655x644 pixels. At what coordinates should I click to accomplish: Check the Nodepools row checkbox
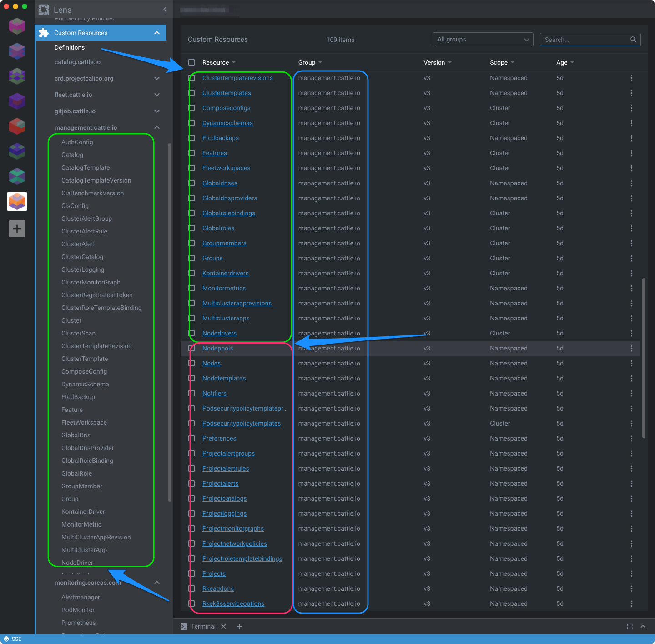(x=191, y=348)
